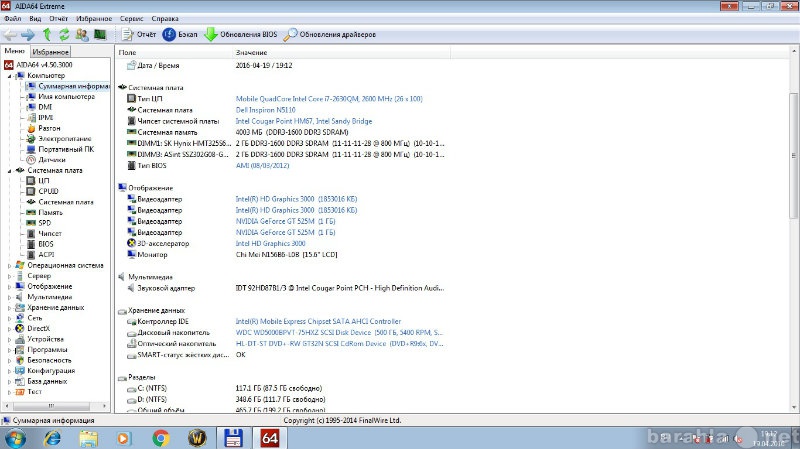Viewport: 800px width, 449px height.
Task: Open the Сервис menu
Action: pyautogui.click(x=132, y=18)
